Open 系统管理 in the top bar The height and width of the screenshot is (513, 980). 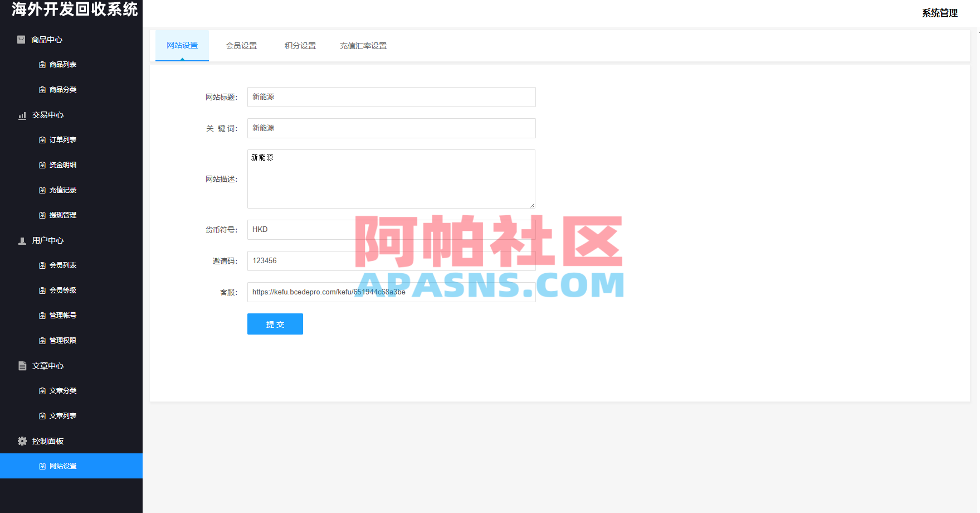tap(939, 13)
